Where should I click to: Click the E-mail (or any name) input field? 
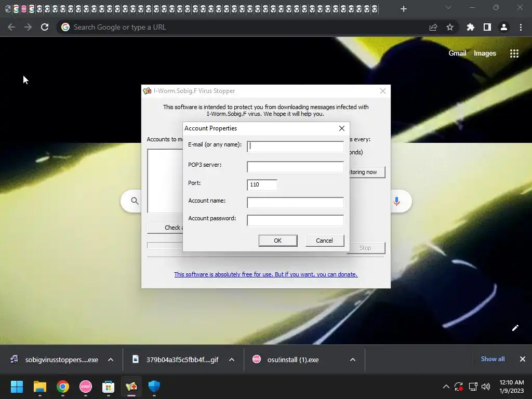coord(295,146)
